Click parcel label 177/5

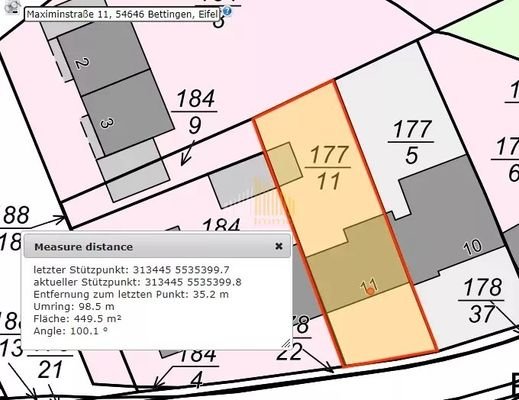pyautogui.click(x=412, y=142)
